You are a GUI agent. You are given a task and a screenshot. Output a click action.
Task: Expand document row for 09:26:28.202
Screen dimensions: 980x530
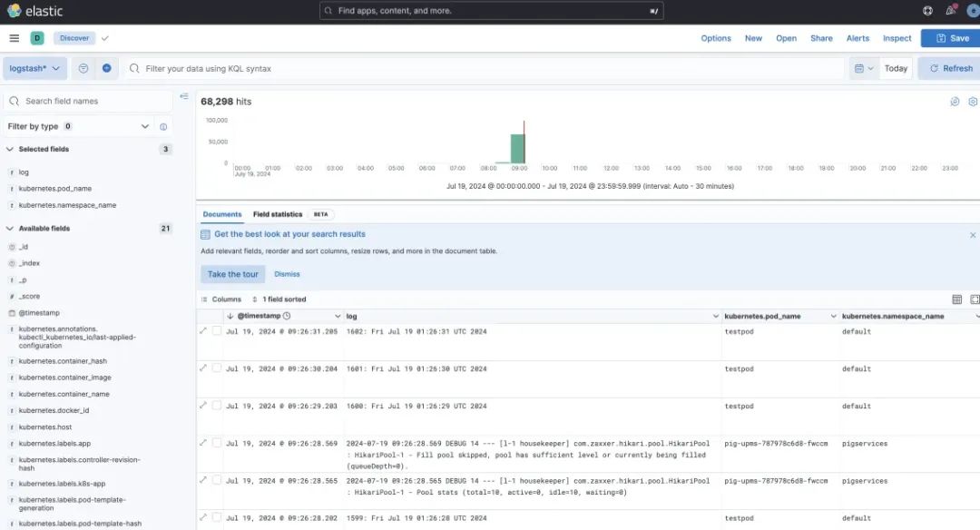[203, 517]
